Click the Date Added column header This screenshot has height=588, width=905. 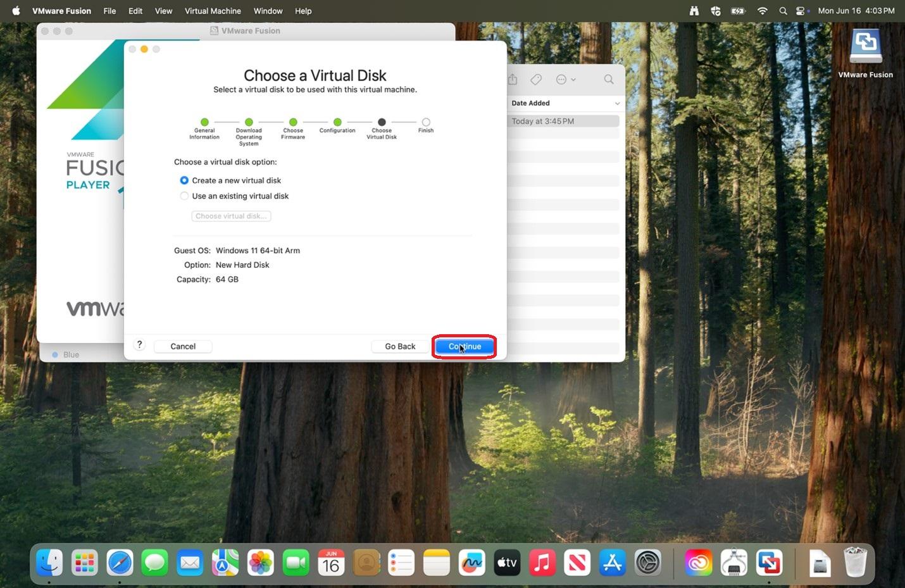pos(530,103)
